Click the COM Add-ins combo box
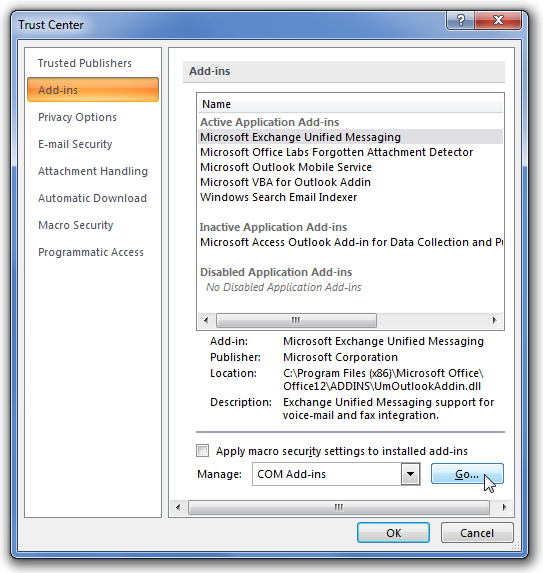The height and width of the screenshot is (573, 543). pos(336,474)
